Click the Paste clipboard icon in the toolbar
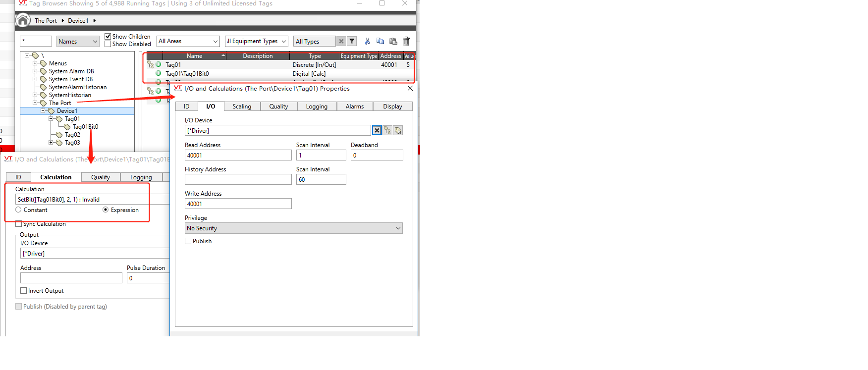Viewport: 868px width, 370px height. point(393,41)
